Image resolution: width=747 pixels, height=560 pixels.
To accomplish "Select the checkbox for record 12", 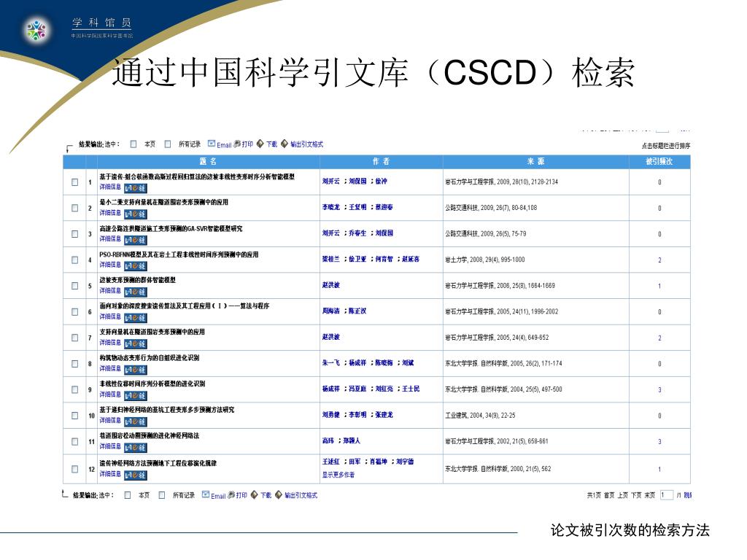I will (x=75, y=469).
